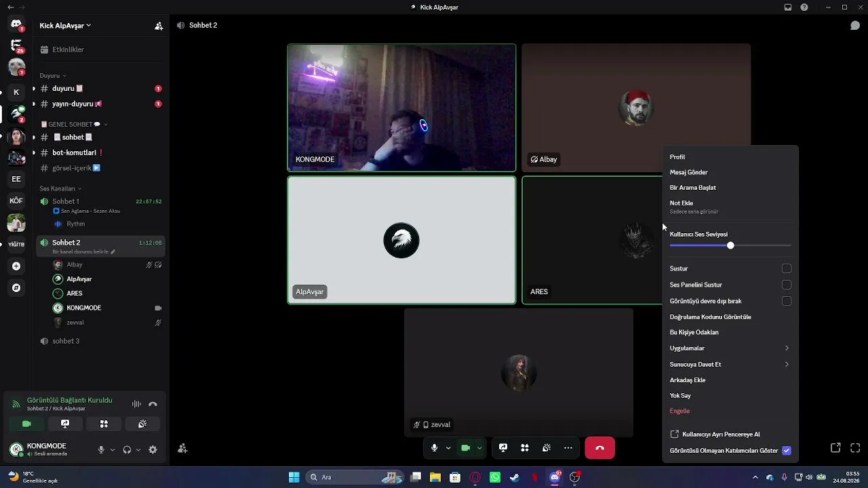The width and height of the screenshot is (868, 488).
Task: Enter full screen mode icon
Action: pyautogui.click(x=855, y=448)
